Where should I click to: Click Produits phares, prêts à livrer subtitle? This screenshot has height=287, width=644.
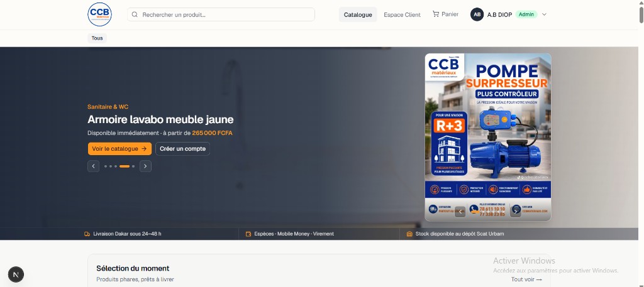[135, 279]
